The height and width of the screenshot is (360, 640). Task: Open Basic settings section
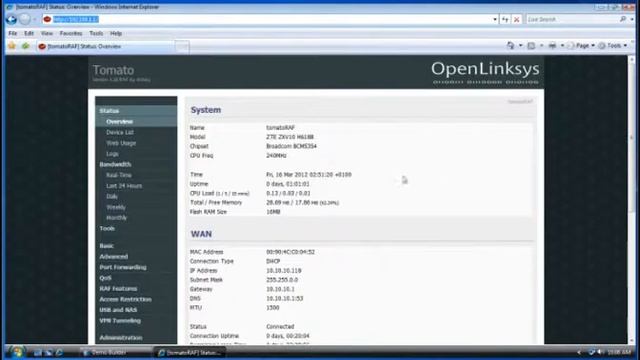[x=107, y=246]
